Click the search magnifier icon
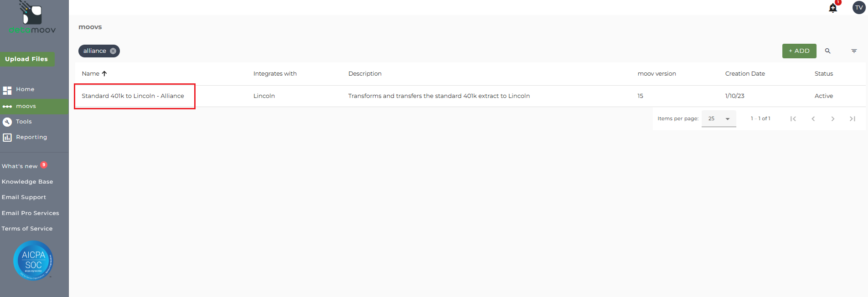 827,51
